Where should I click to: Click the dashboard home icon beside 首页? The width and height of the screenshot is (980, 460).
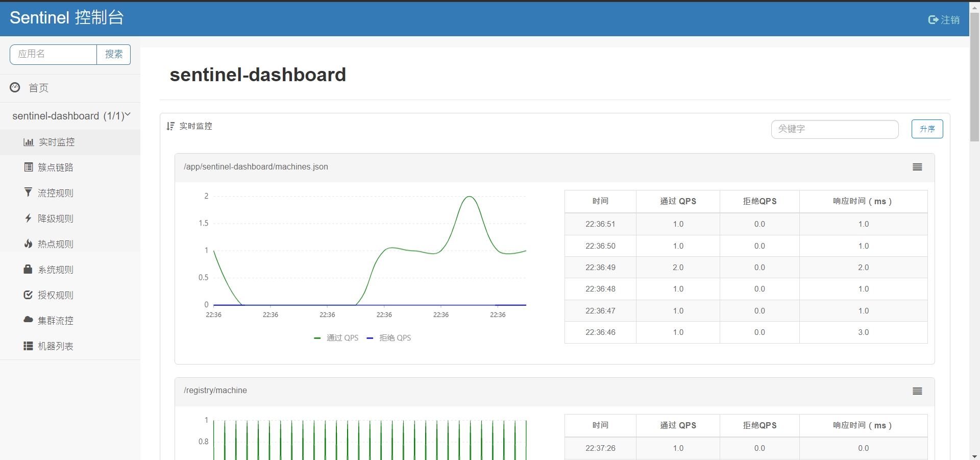(15, 88)
